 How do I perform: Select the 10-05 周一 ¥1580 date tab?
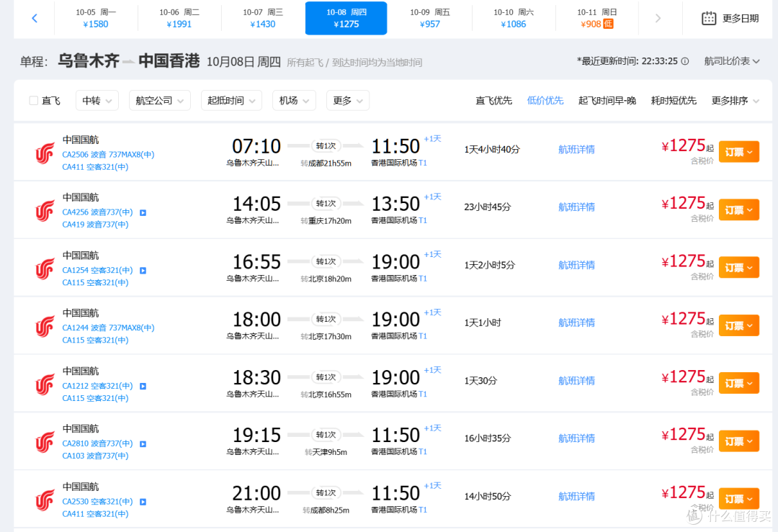96,18
